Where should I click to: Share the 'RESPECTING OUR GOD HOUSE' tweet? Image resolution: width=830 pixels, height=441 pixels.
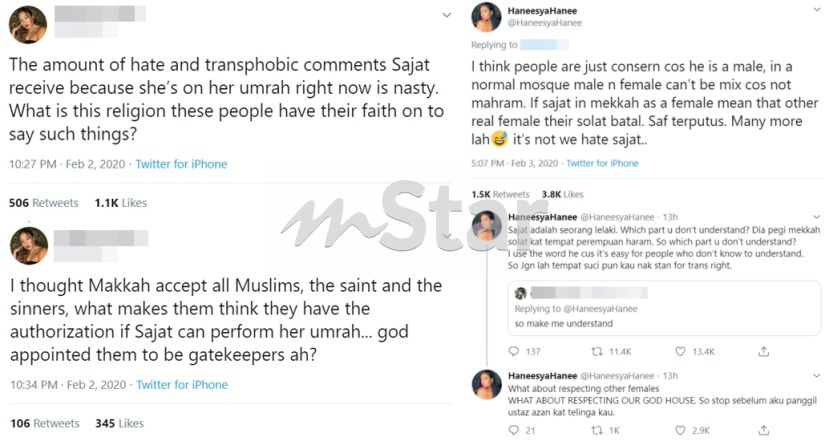pos(763,430)
